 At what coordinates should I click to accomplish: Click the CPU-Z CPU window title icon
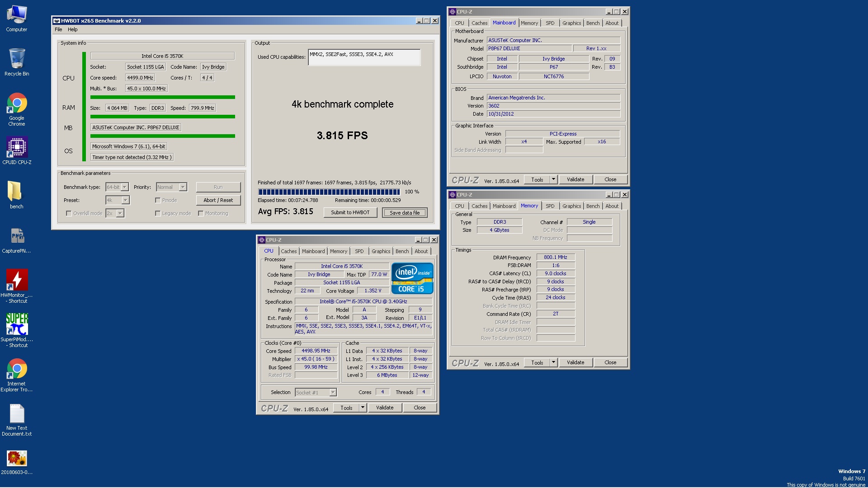262,240
